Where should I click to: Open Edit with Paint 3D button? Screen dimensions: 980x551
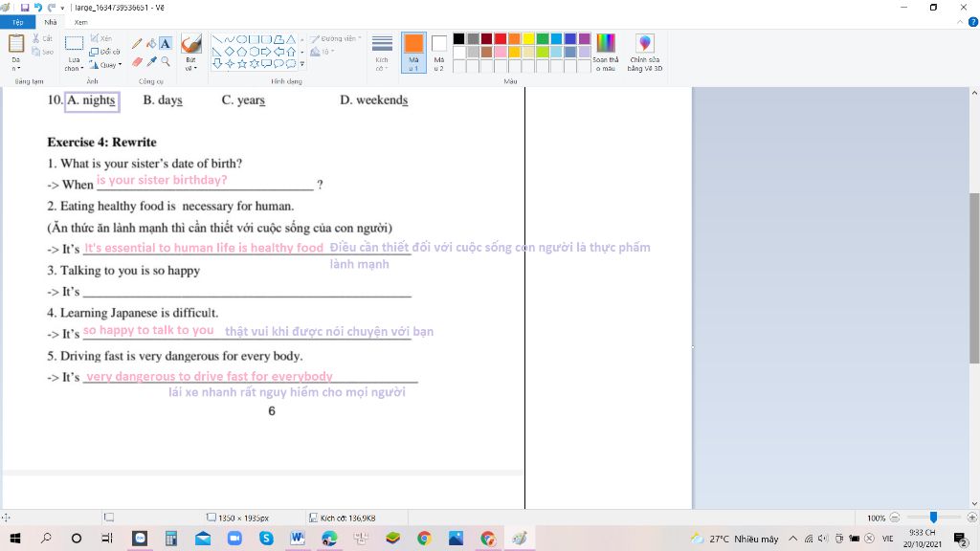click(644, 53)
